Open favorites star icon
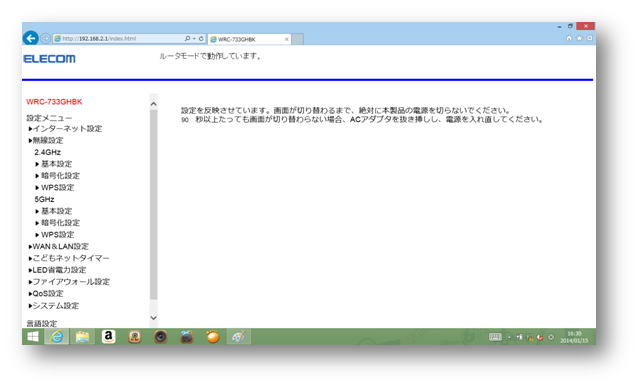 pos(579,38)
